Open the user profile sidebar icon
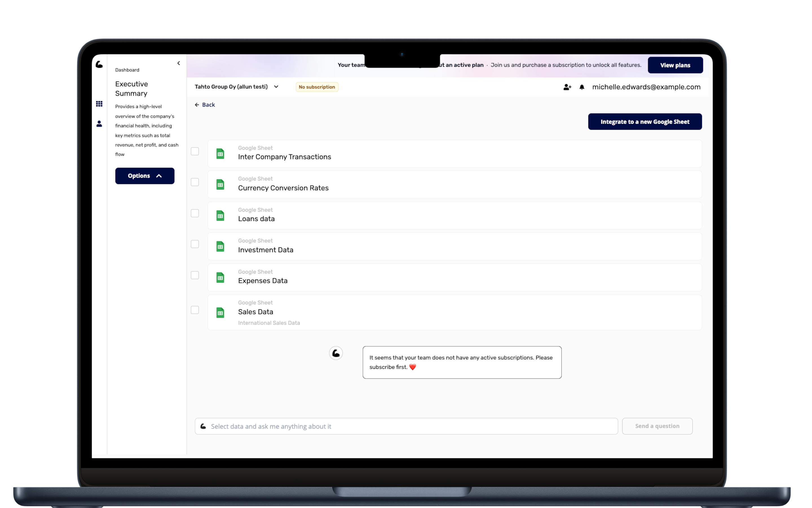This screenshot has width=812, height=508. pyautogui.click(x=99, y=124)
